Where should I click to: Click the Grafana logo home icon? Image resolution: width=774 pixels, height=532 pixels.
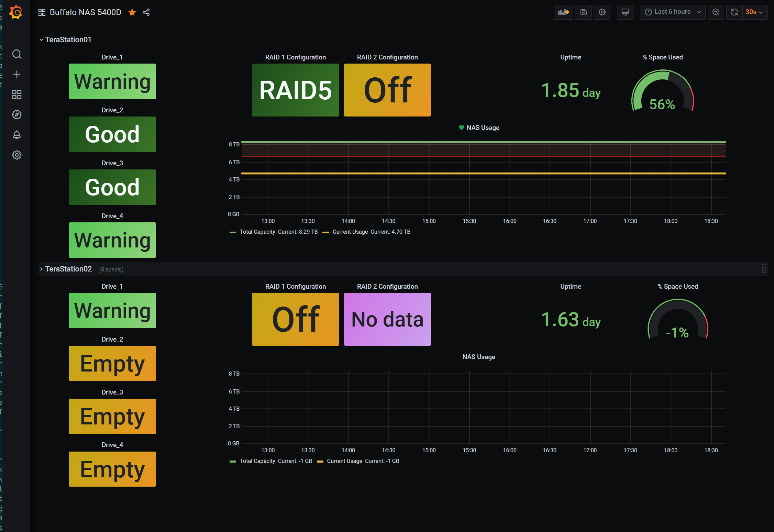coord(16,12)
